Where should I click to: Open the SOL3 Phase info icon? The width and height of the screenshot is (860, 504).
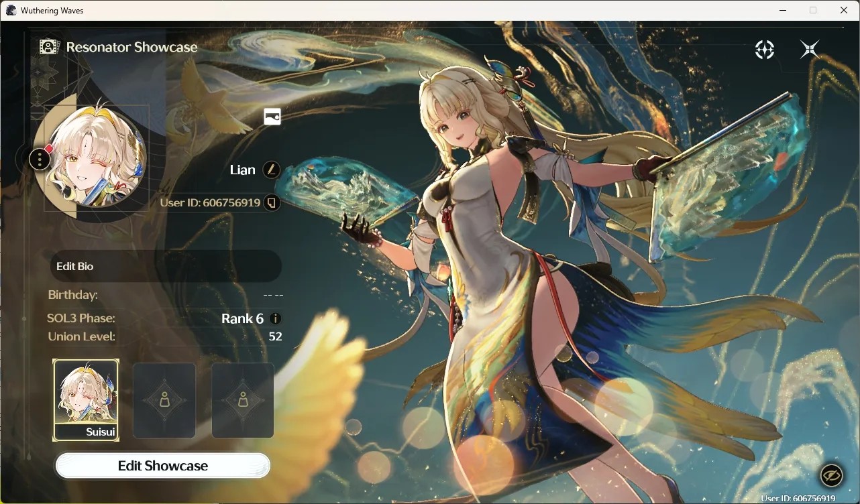275,318
